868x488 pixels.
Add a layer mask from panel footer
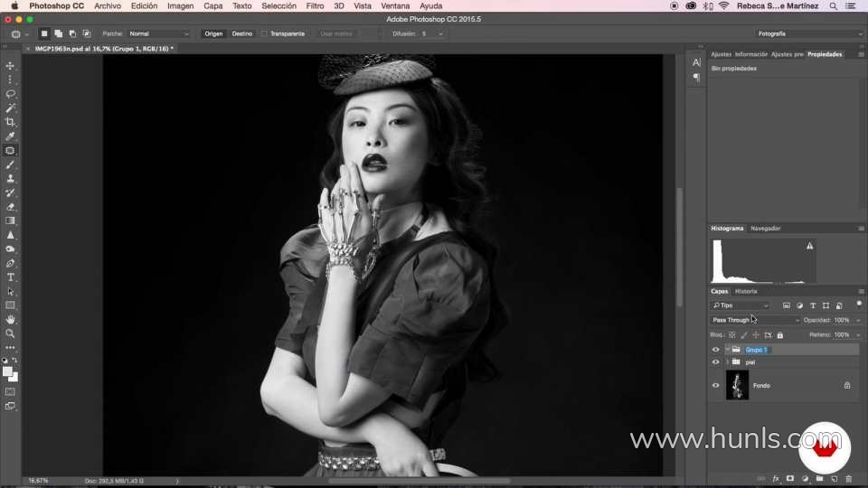pyautogui.click(x=790, y=479)
